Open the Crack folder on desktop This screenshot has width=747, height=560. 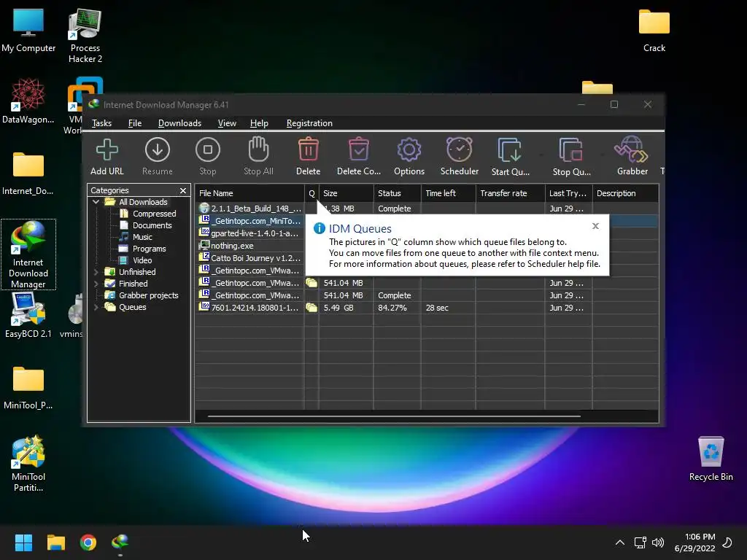[654, 29]
